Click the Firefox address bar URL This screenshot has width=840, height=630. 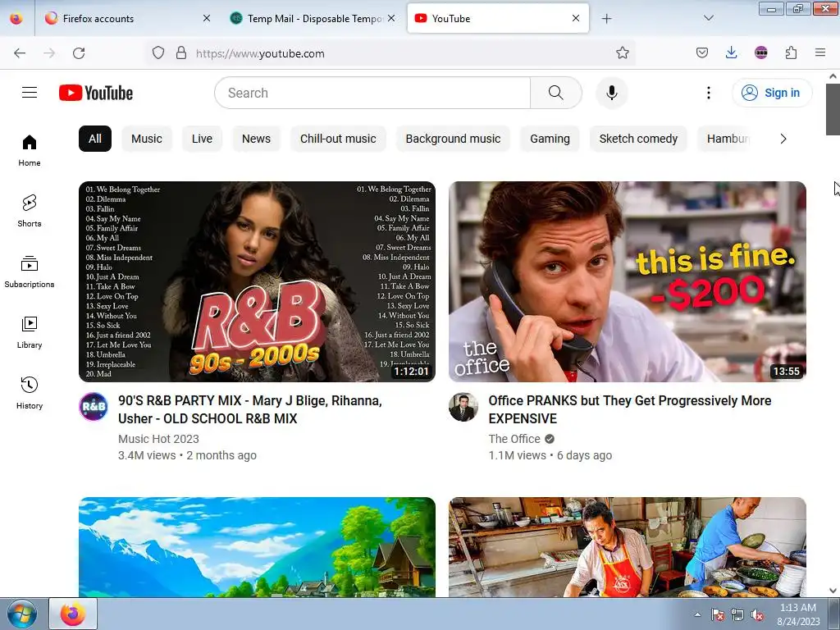pyautogui.click(x=260, y=53)
